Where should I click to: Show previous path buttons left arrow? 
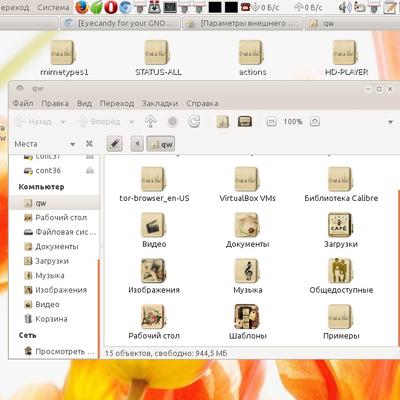point(137,144)
